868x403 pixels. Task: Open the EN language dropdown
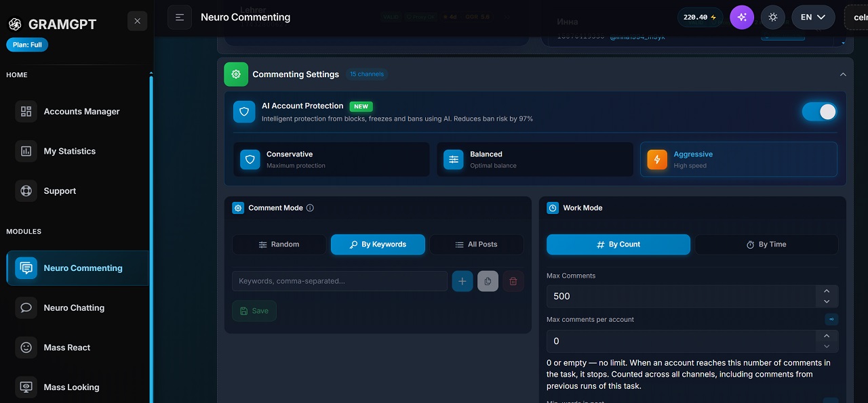pos(813,17)
